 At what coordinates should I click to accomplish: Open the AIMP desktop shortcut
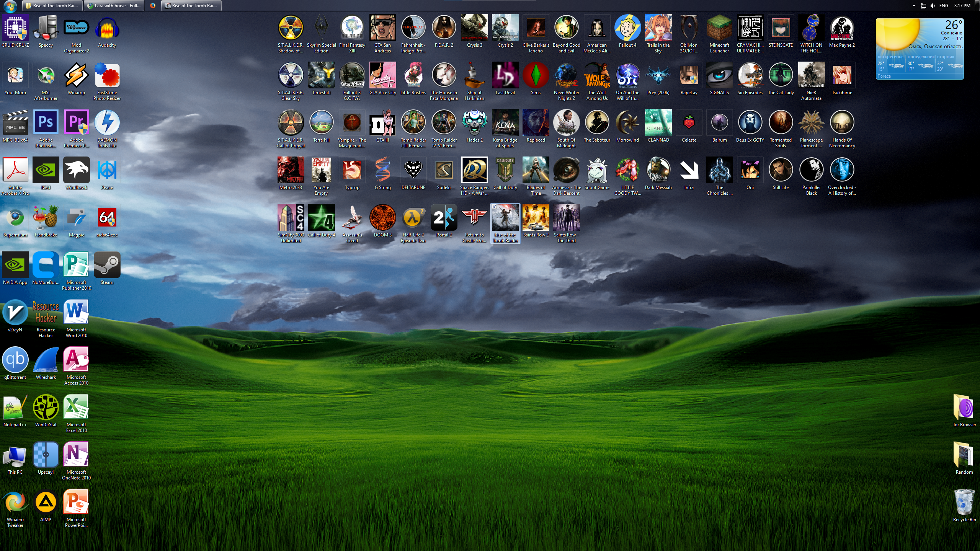[46, 502]
